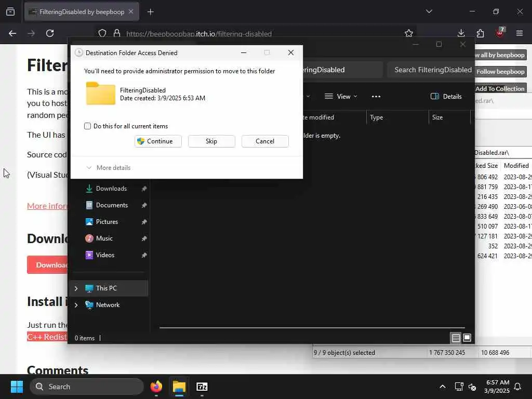Viewport: 532px width, 399px height.
Task: Check 'Do this for all current items'
Action: point(87,126)
